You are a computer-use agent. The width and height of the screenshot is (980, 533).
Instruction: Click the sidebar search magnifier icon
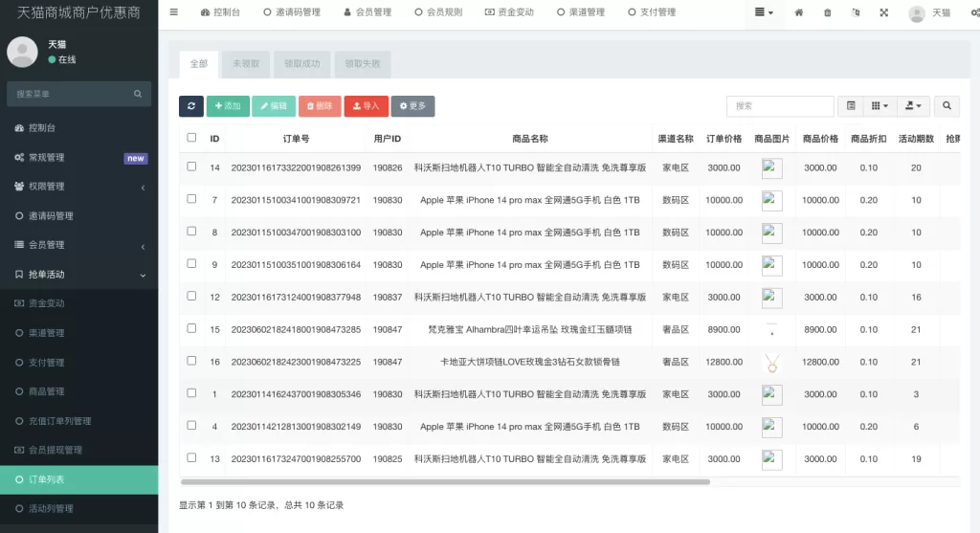point(138,94)
